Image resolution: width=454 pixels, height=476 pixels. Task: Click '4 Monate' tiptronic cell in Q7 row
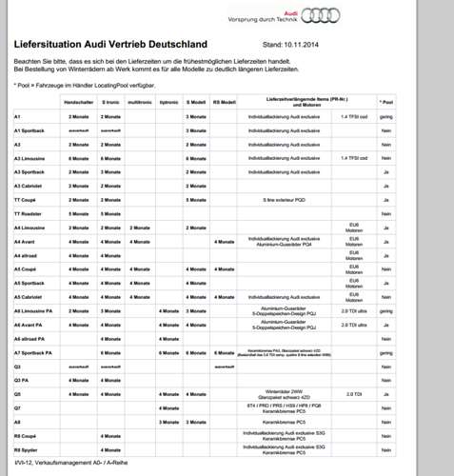tap(168, 408)
